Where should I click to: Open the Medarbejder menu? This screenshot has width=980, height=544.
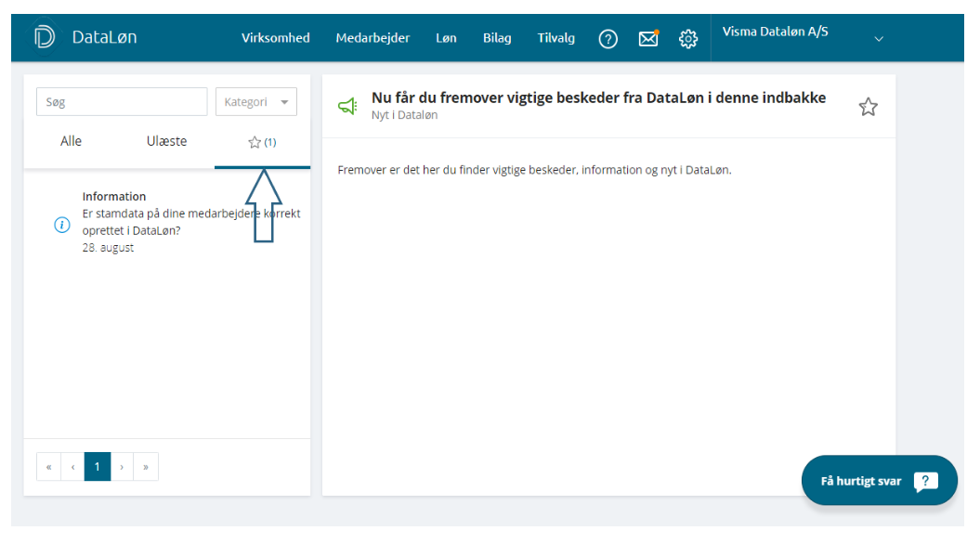[x=372, y=38]
